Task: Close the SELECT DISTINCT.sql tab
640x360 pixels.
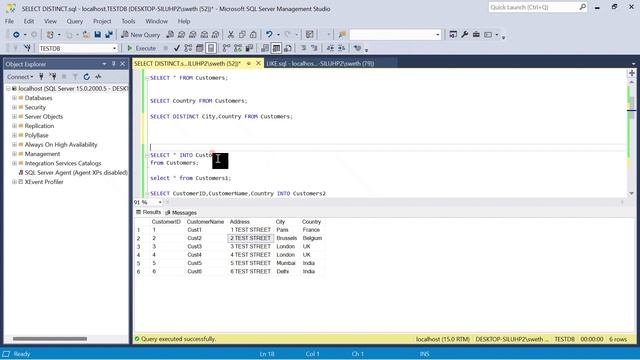Action: pos(258,63)
